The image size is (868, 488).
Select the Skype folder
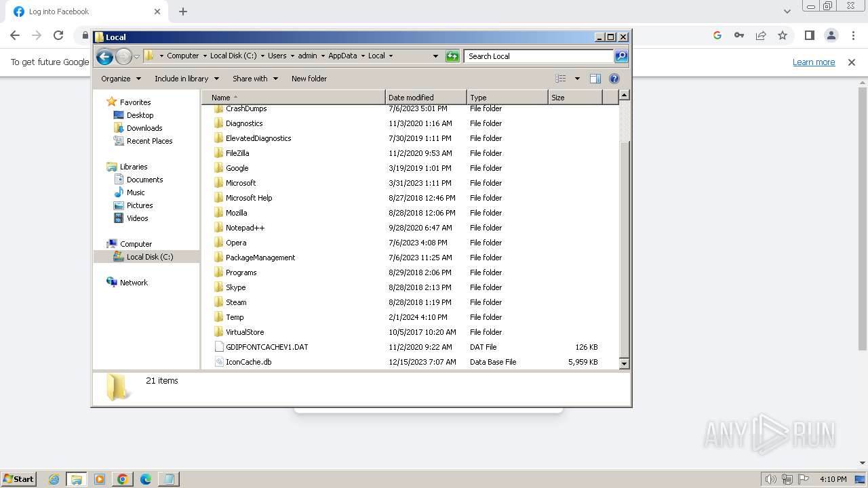coord(235,287)
